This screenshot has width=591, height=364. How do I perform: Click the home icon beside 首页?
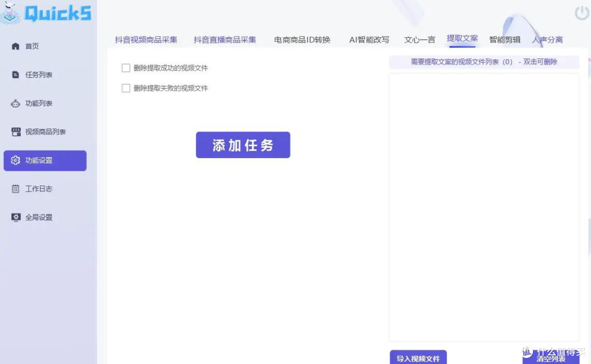tap(15, 46)
